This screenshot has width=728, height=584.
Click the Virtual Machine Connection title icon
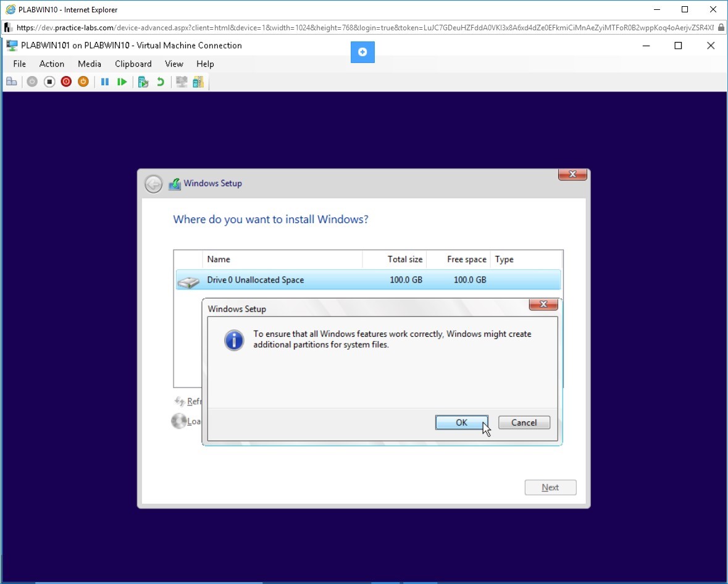12,46
